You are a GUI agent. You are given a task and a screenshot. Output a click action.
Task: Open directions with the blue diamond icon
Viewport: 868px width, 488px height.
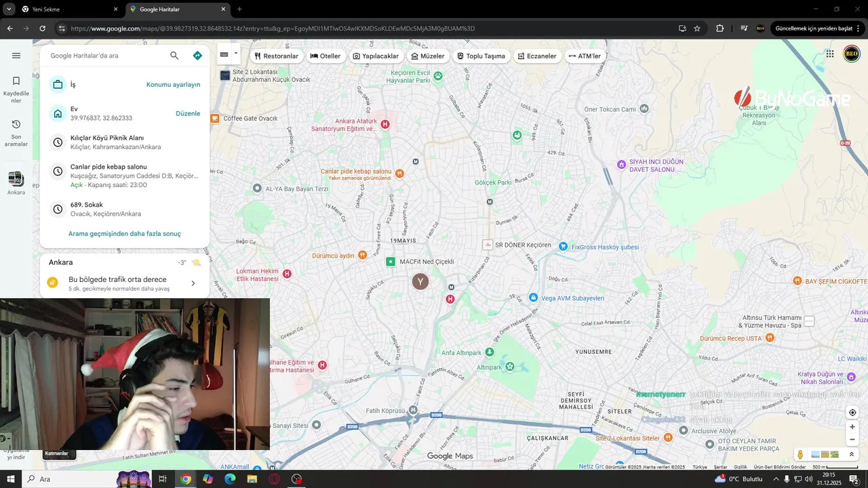(197, 56)
